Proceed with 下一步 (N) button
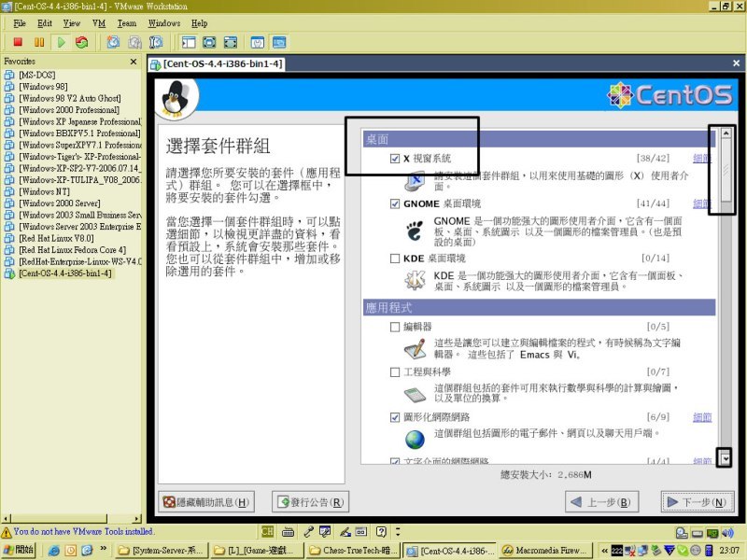 pos(697,502)
